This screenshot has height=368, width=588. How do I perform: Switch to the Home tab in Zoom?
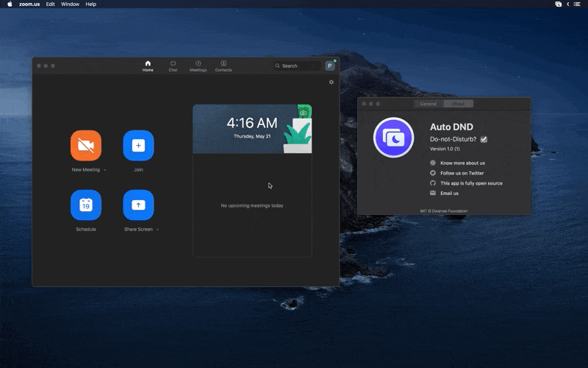pos(148,66)
